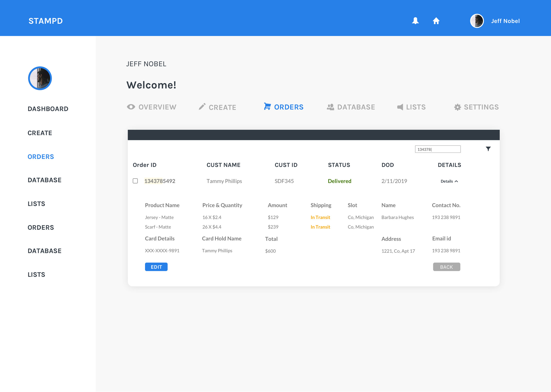Click In Transit for Scarf - Matte

320,227
